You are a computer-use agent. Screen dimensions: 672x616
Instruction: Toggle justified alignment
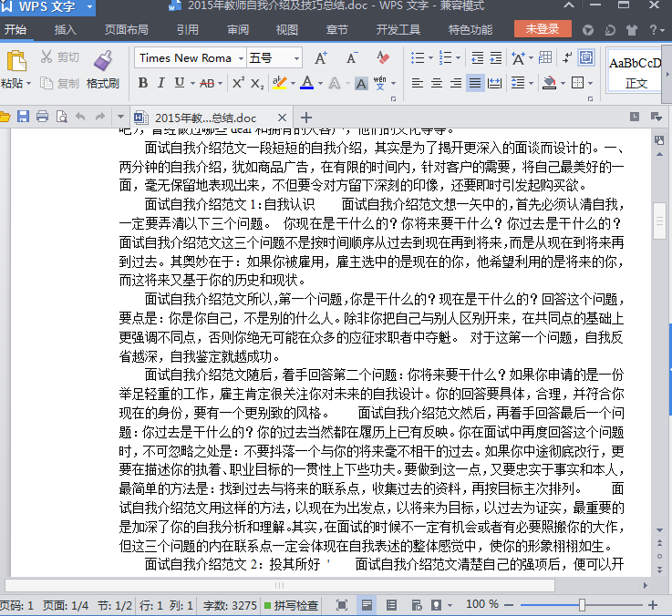pos(475,83)
